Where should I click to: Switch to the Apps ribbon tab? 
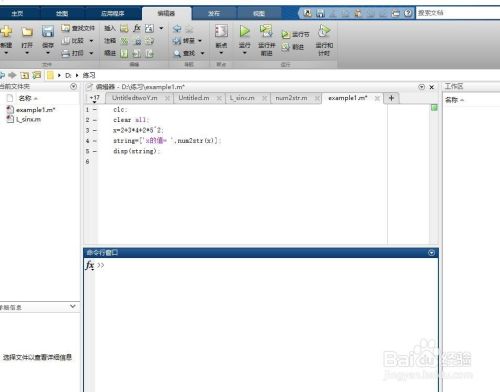click(113, 13)
